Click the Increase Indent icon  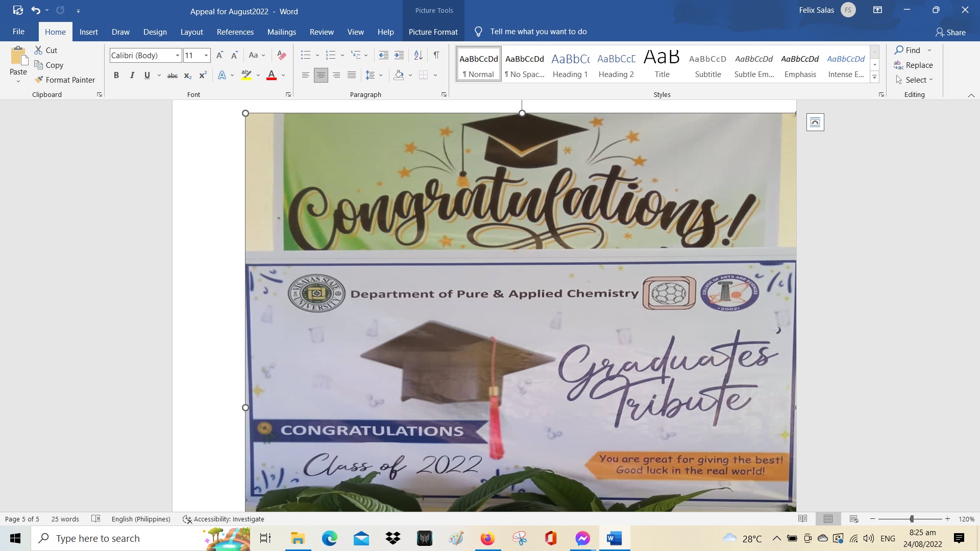399,55
